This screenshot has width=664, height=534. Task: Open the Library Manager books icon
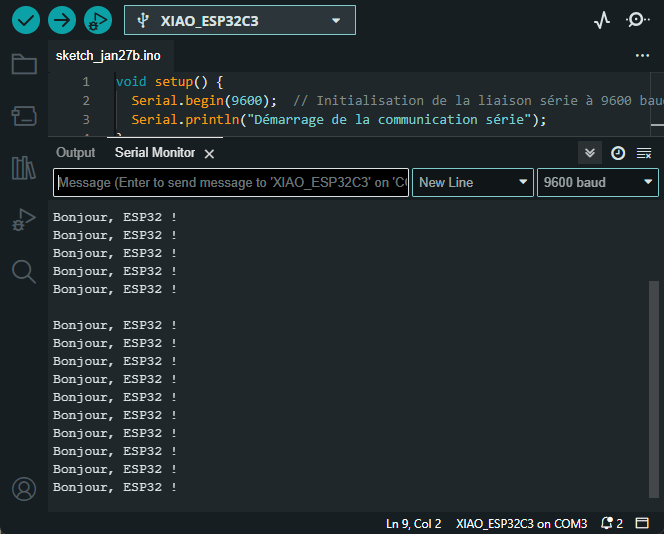pos(23,167)
